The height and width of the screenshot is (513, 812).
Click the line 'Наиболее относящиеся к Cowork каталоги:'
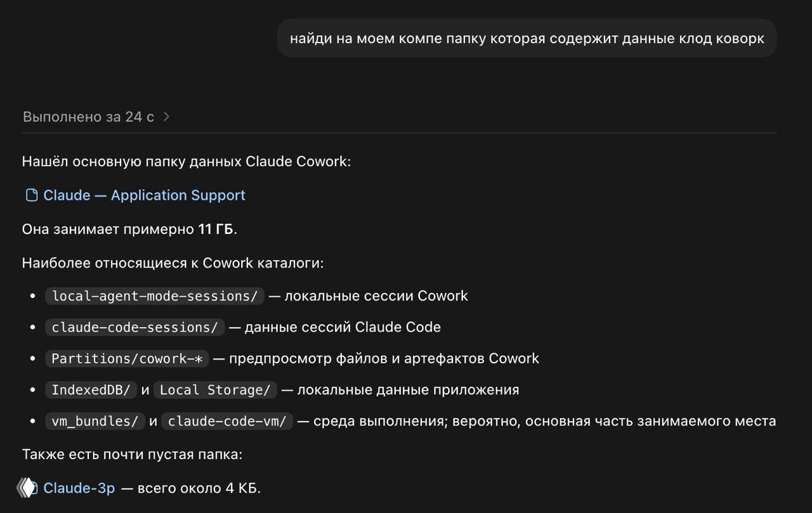pos(173,263)
